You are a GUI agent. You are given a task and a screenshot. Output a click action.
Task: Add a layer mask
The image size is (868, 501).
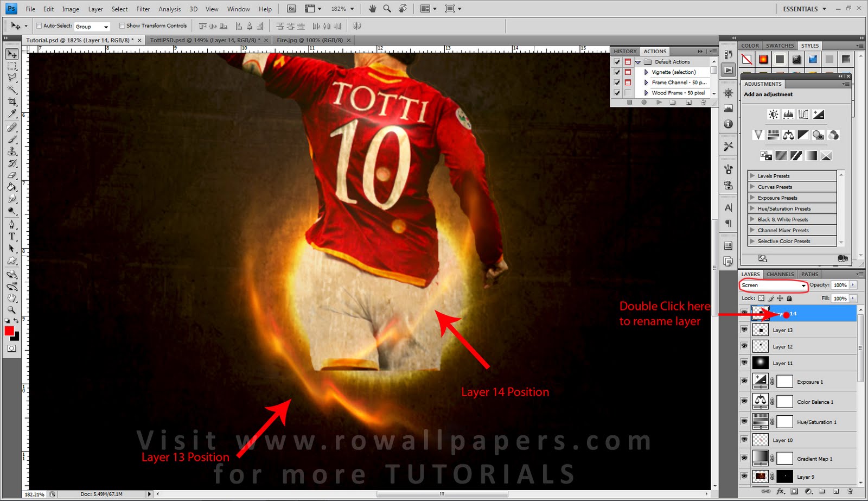tap(794, 491)
